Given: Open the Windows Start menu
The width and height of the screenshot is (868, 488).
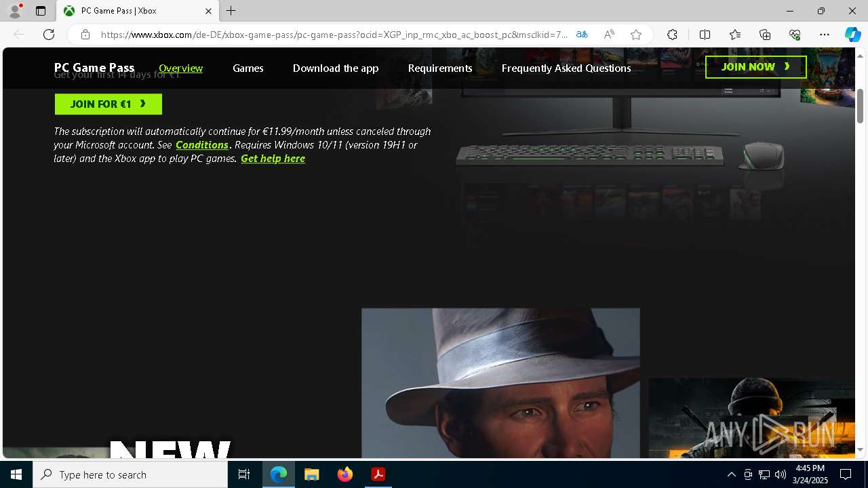Looking at the screenshot, I should [x=16, y=474].
